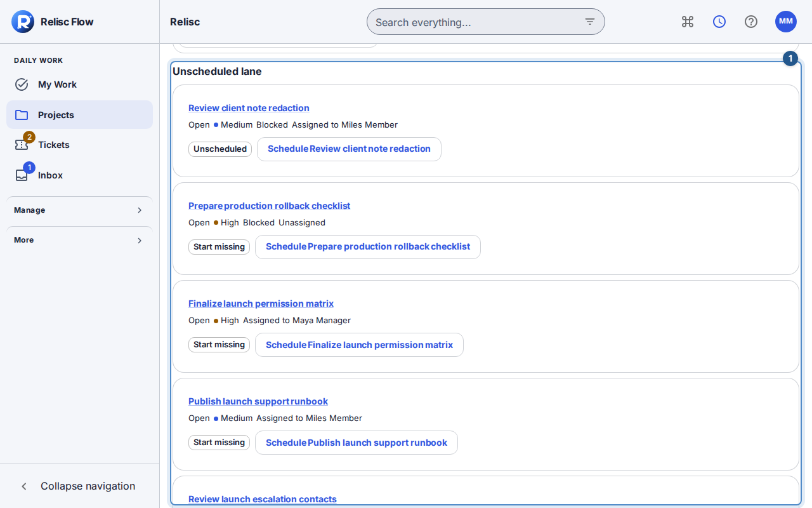Open Publish launch support runbook link
Screen dimensions: 812x508
(x=258, y=401)
